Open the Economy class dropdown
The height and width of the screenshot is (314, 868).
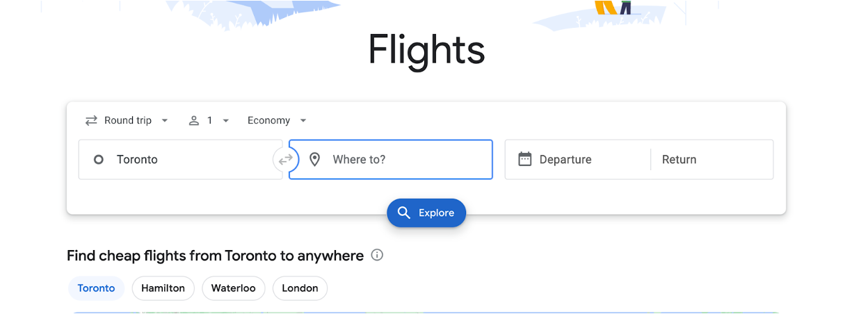[277, 121]
